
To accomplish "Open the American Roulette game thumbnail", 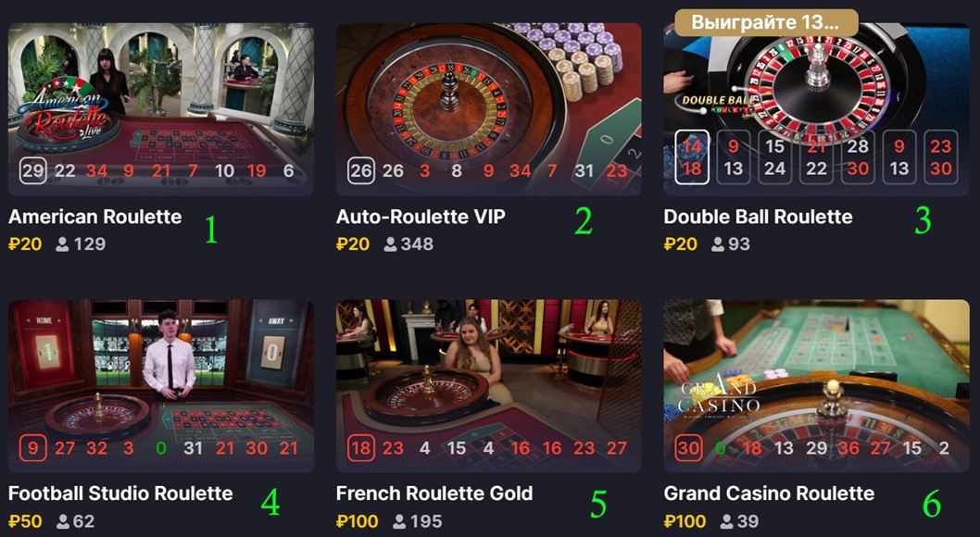I will pyautogui.click(x=160, y=109).
